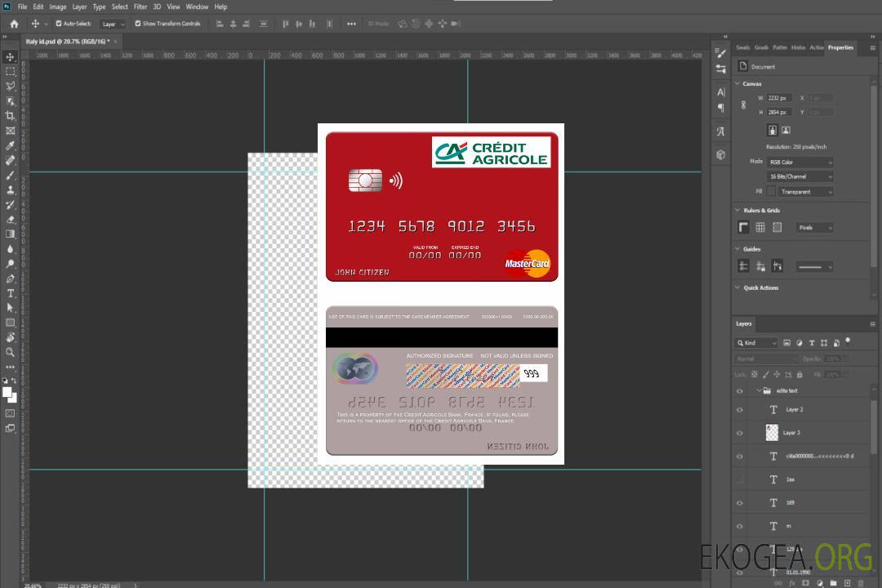Open the Image menu
Viewport: 882px width, 588px height.
pyautogui.click(x=58, y=7)
